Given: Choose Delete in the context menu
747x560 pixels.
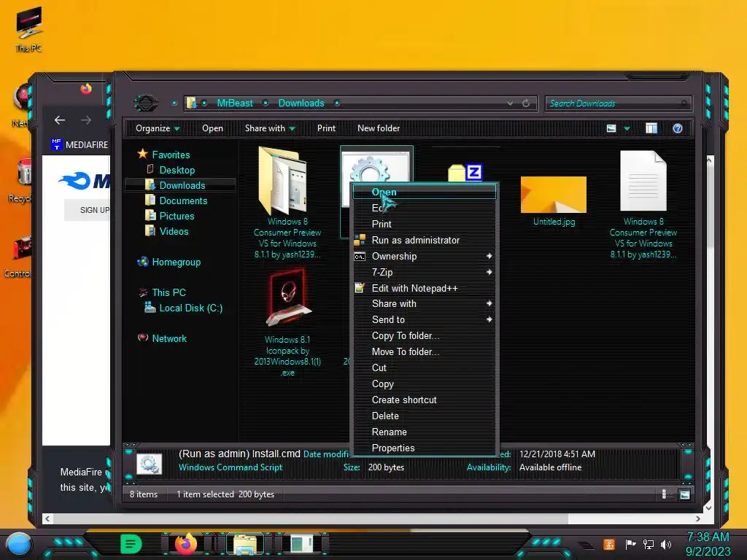Looking at the screenshot, I should tap(424, 416).
